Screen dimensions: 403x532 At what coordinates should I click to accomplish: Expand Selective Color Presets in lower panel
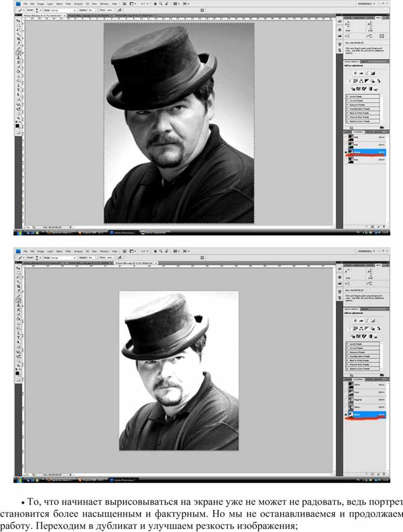[x=347, y=369]
